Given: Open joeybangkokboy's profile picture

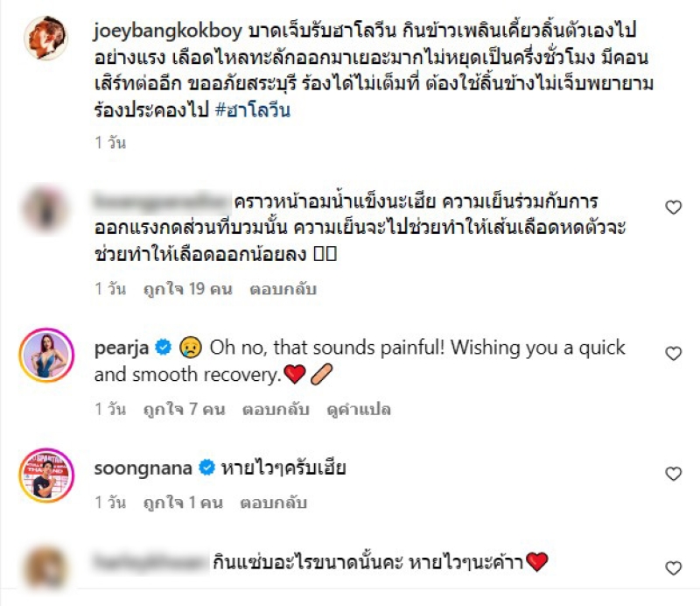Looking at the screenshot, I should click(x=46, y=38).
